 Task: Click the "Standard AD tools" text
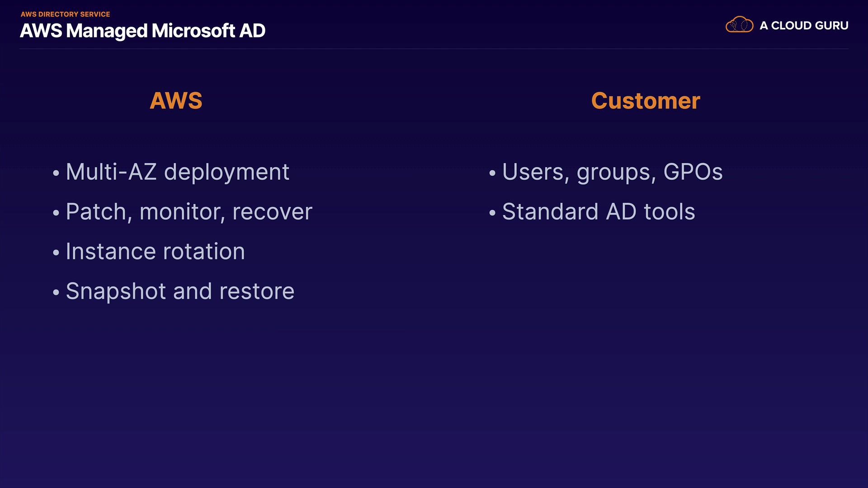(599, 212)
